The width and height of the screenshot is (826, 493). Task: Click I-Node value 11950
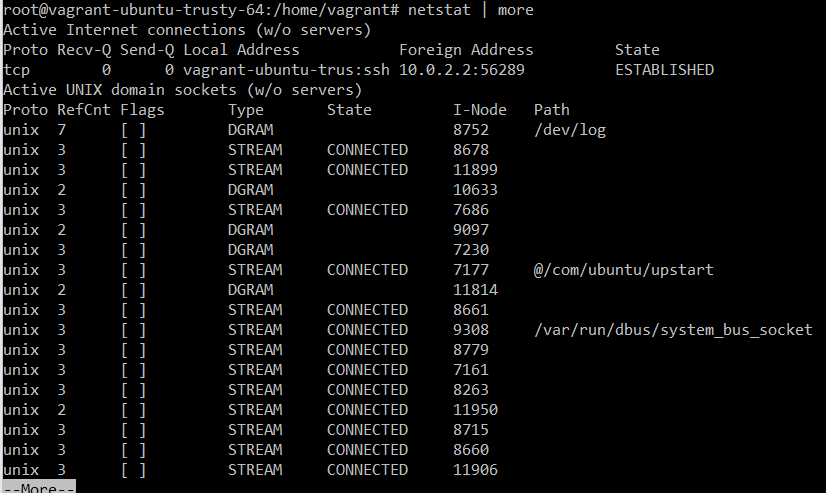(475, 410)
